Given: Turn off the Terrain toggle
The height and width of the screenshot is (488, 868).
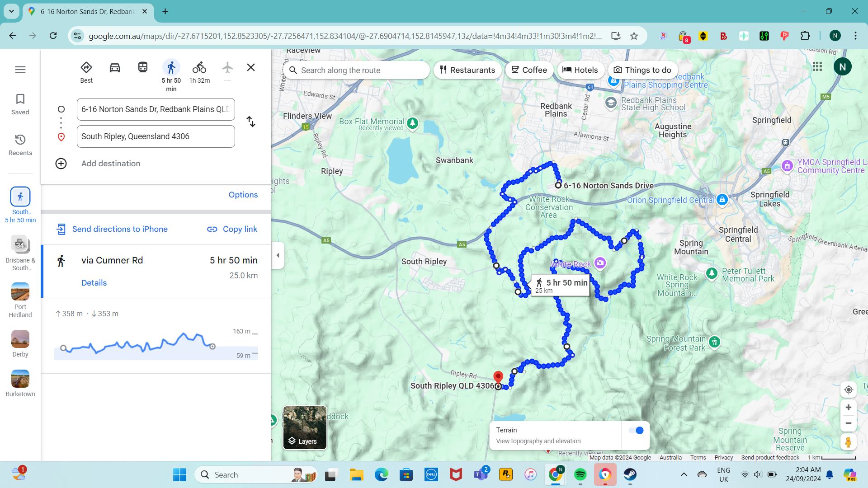Looking at the screenshot, I should [x=636, y=430].
